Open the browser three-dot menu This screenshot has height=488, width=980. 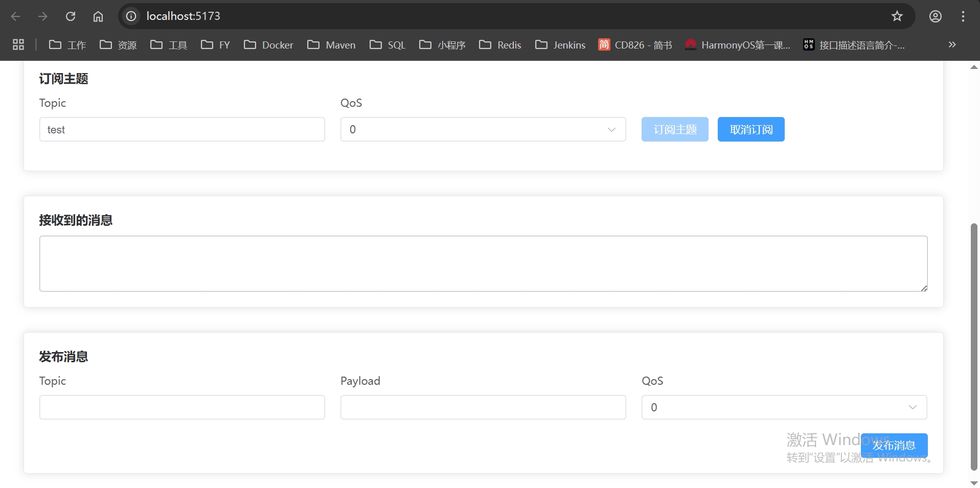tap(963, 16)
